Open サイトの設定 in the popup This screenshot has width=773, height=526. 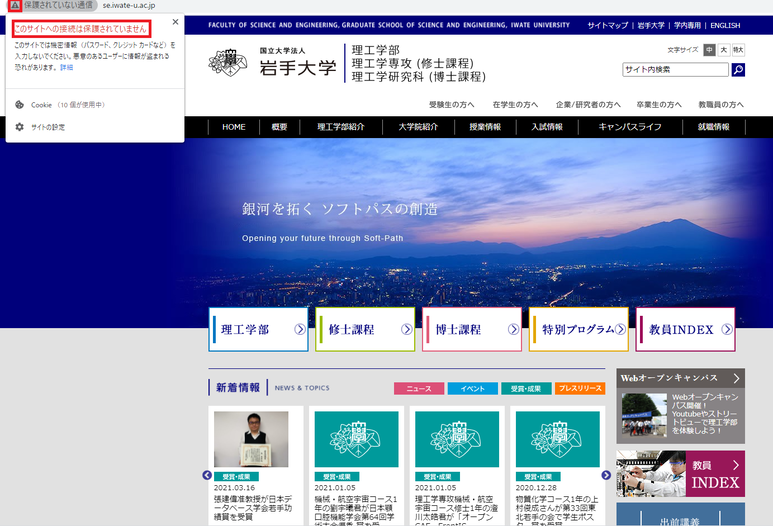48,127
